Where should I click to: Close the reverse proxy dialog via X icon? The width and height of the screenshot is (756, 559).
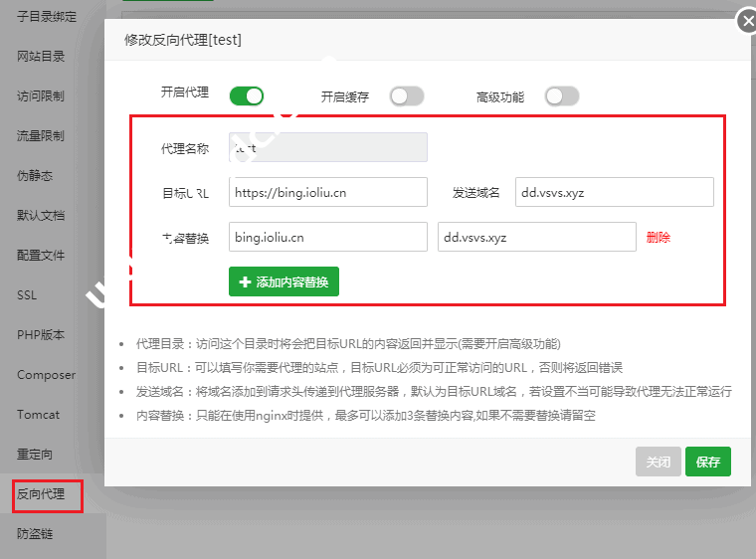tap(747, 21)
